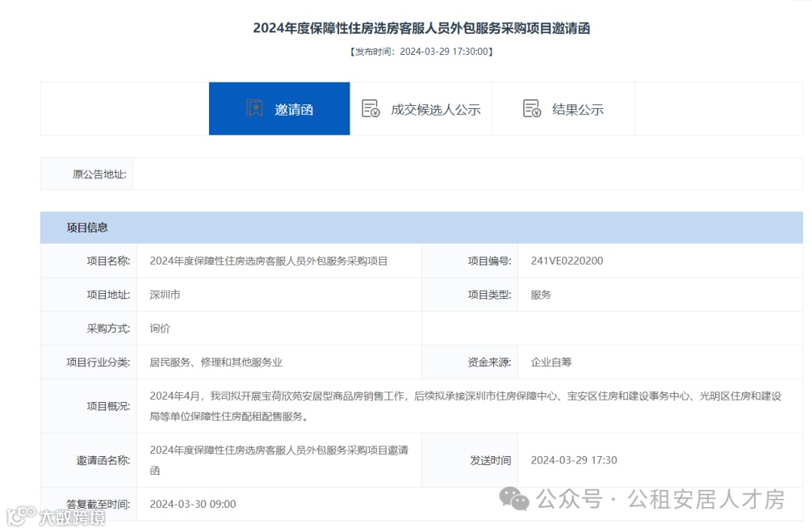Image resolution: width=812 pixels, height=532 pixels.
Task: Click the document icon beside 结果公示
Action: tap(532, 109)
